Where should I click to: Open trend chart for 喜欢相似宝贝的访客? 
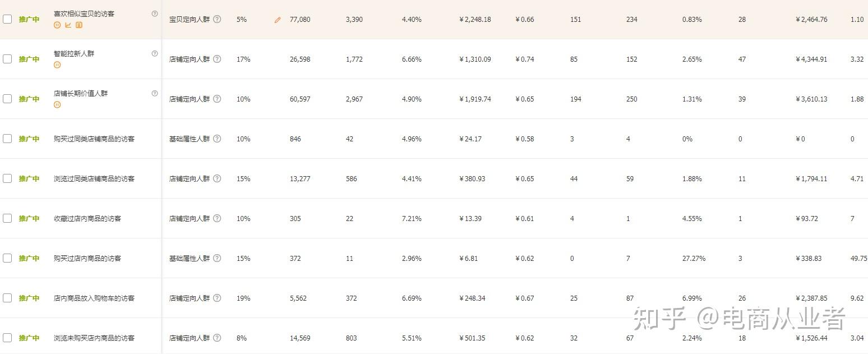coord(68,25)
